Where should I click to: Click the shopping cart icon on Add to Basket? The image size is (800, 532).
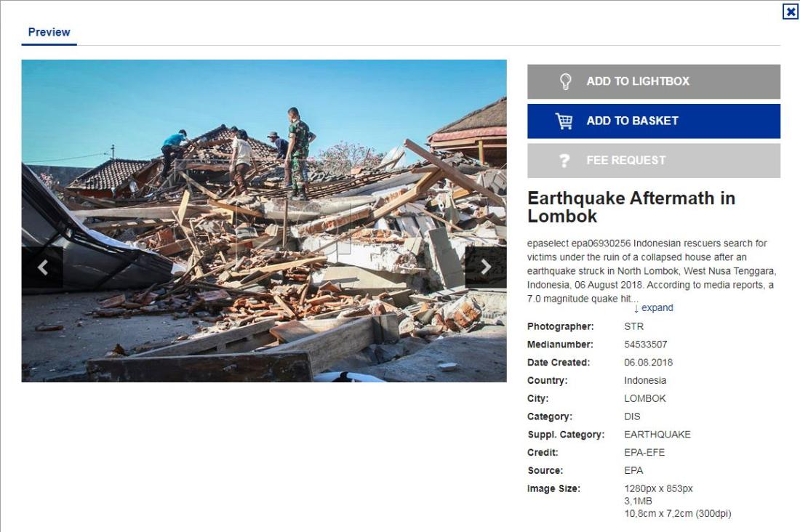click(x=564, y=121)
